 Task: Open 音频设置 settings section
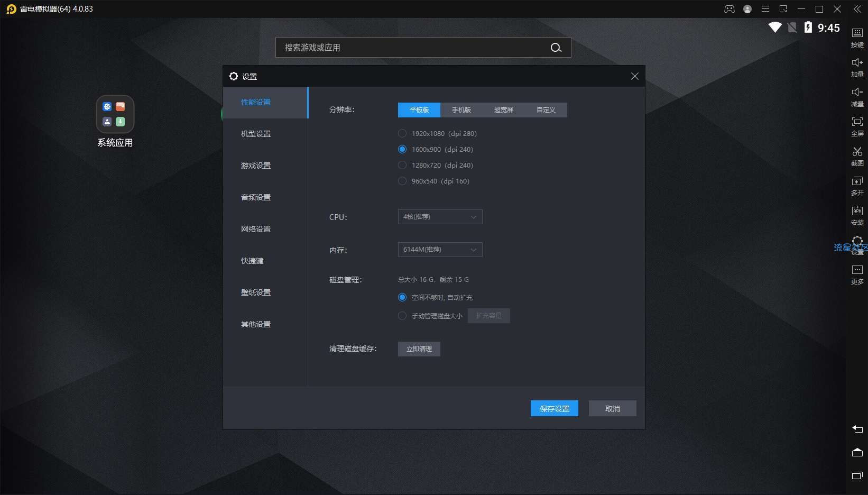265,197
